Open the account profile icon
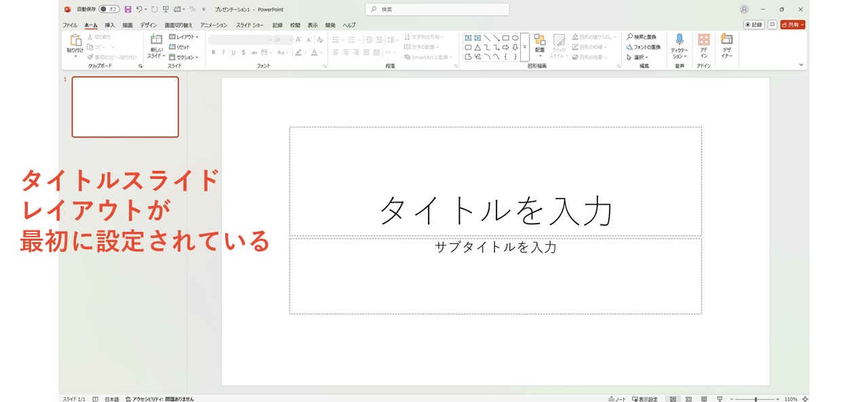The image size is (868, 402). point(745,9)
